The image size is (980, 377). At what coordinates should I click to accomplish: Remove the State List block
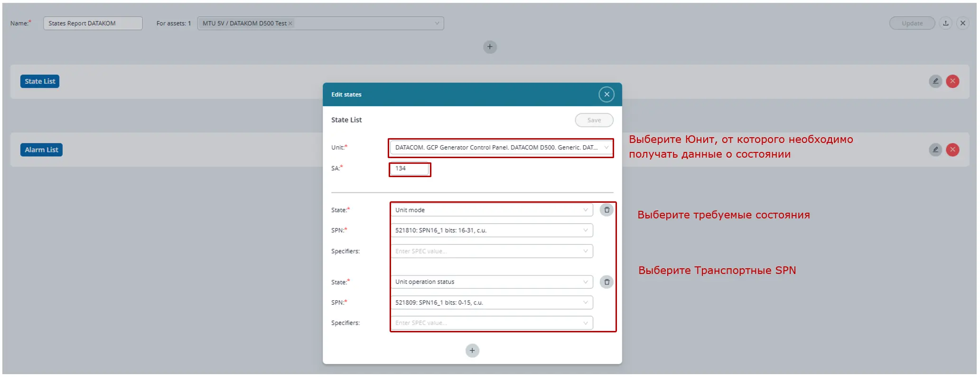pyautogui.click(x=952, y=81)
